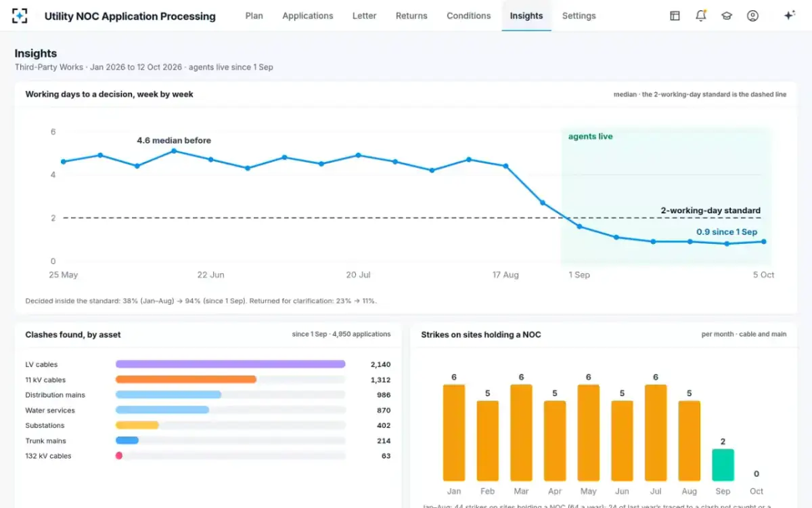Click the Oct label under strikes chart
Viewport: 812px width, 508px height.
(757, 491)
